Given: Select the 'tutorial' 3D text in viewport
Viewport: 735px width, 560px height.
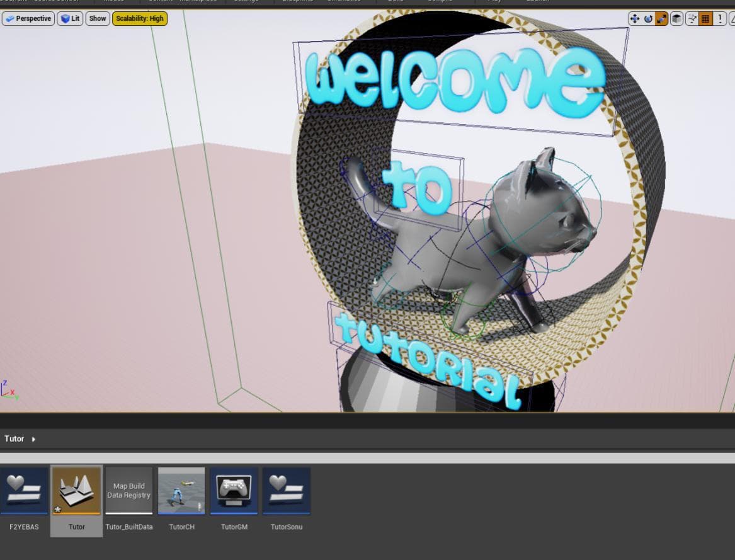Looking at the screenshot, I should pos(428,359).
